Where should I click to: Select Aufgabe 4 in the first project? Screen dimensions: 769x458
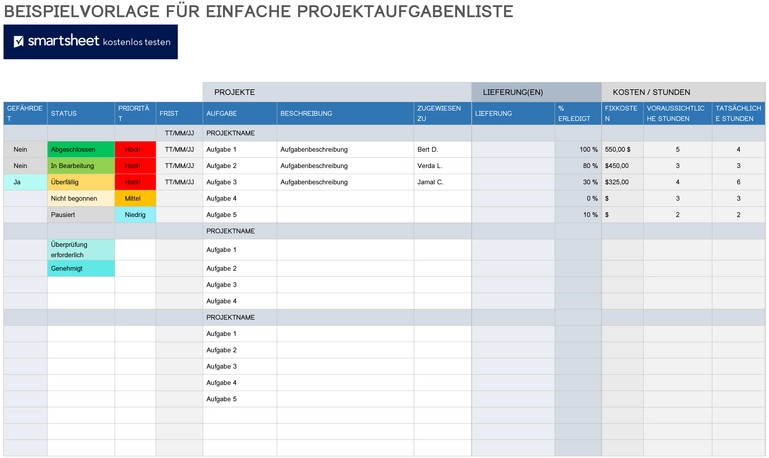tap(240, 199)
